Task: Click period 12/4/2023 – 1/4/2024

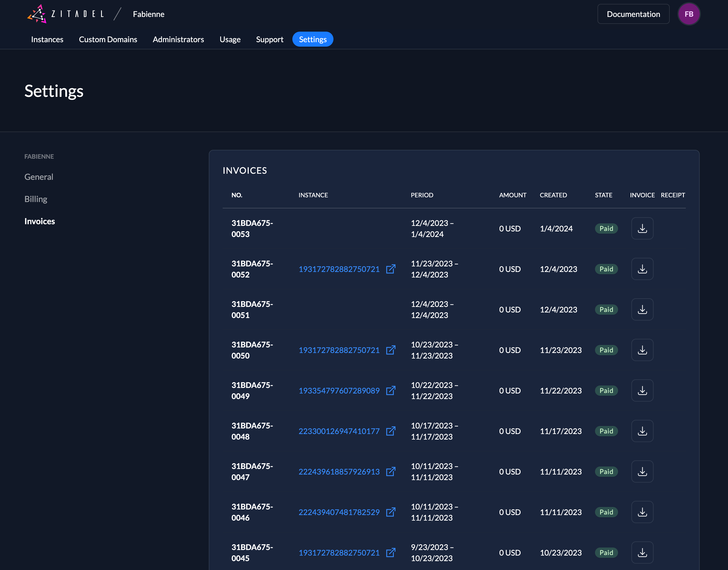Action: (x=432, y=229)
